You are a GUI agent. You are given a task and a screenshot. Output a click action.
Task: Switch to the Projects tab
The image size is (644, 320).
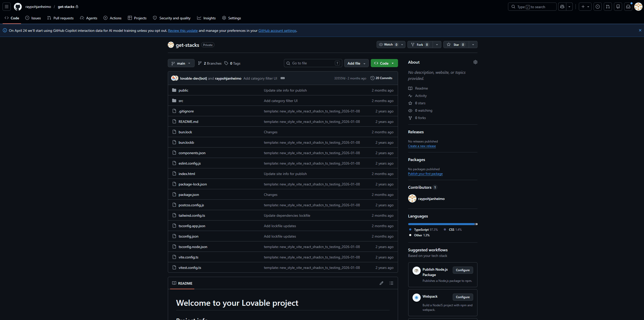point(137,18)
